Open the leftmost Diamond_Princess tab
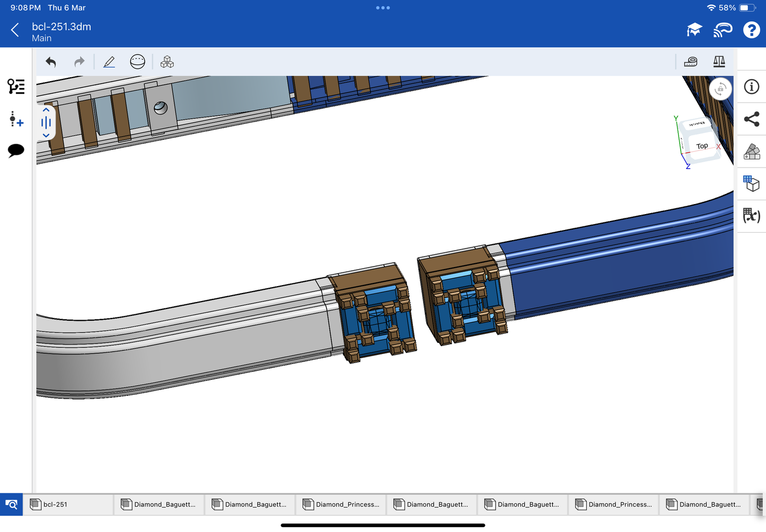This screenshot has width=766, height=532. click(x=341, y=504)
